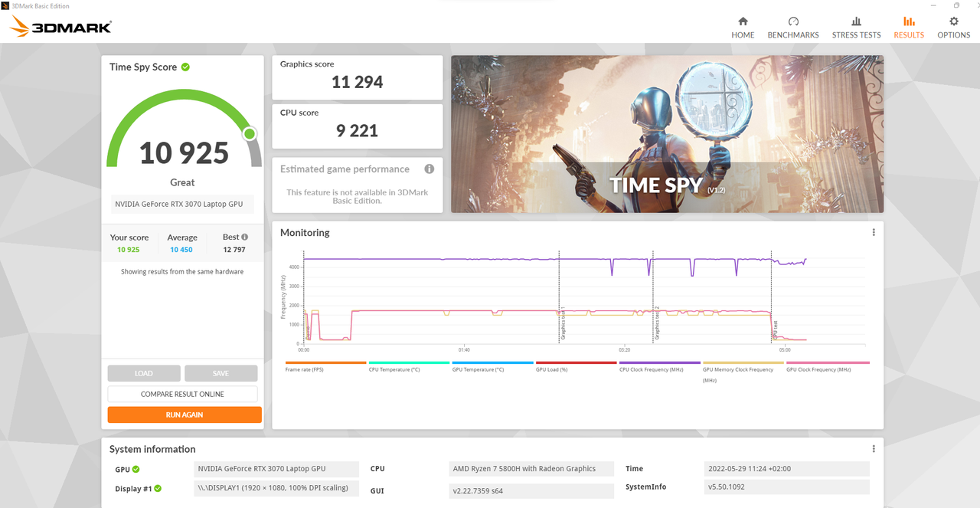Toggle the GPU Clock Frequency legend item

click(828, 369)
